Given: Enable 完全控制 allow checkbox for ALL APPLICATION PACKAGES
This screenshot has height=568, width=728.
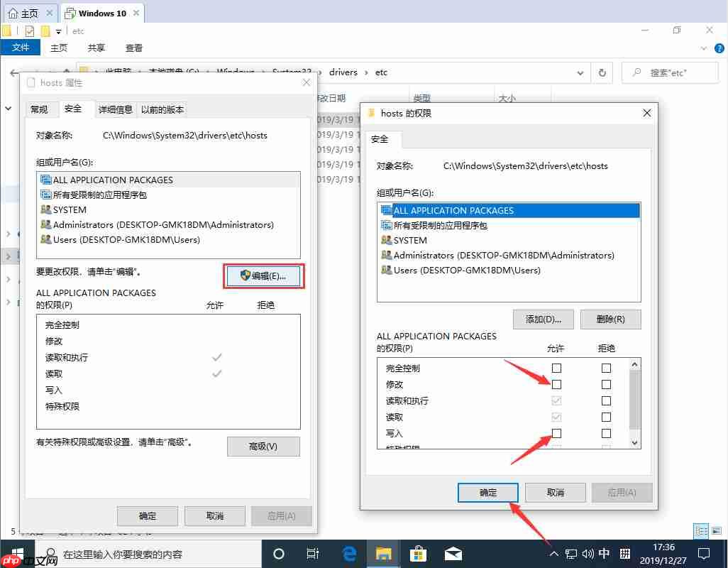Looking at the screenshot, I should point(556,368).
